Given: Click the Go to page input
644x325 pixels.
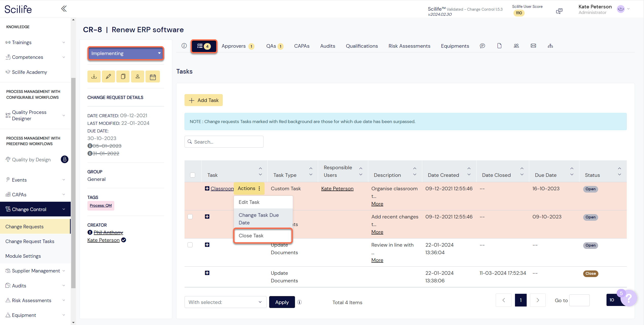Looking at the screenshot, I should point(579,300).
